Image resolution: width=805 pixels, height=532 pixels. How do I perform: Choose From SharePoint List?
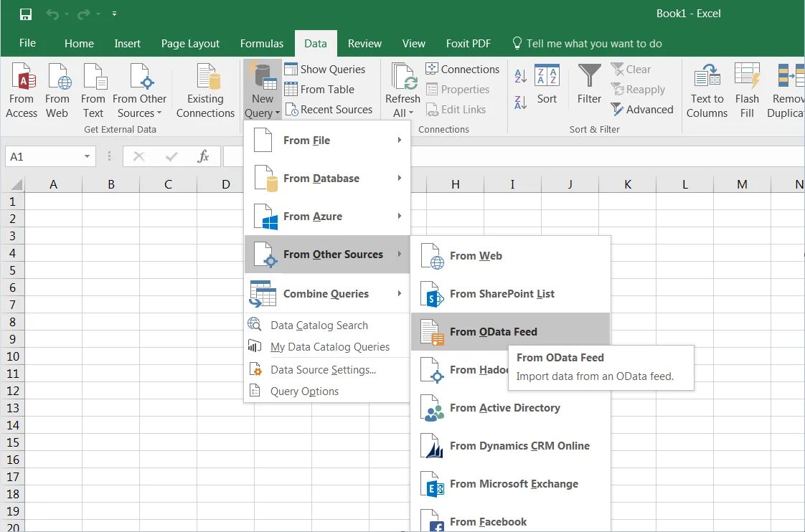511,293
